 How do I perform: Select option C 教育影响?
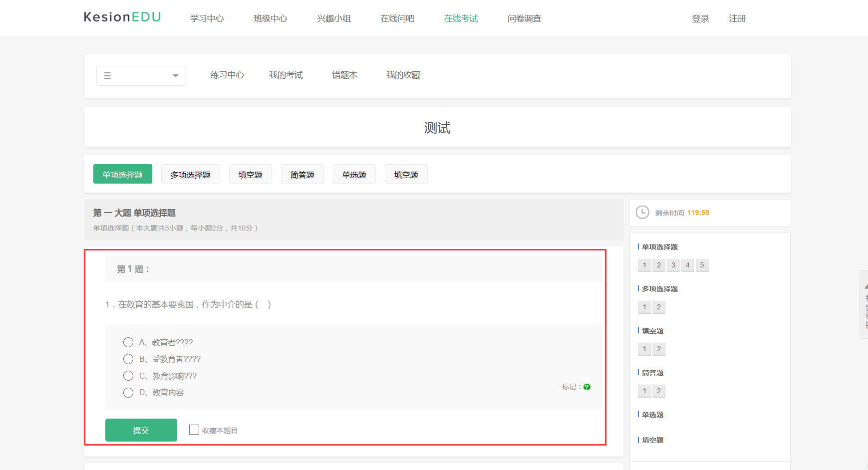tap(128, 376)
